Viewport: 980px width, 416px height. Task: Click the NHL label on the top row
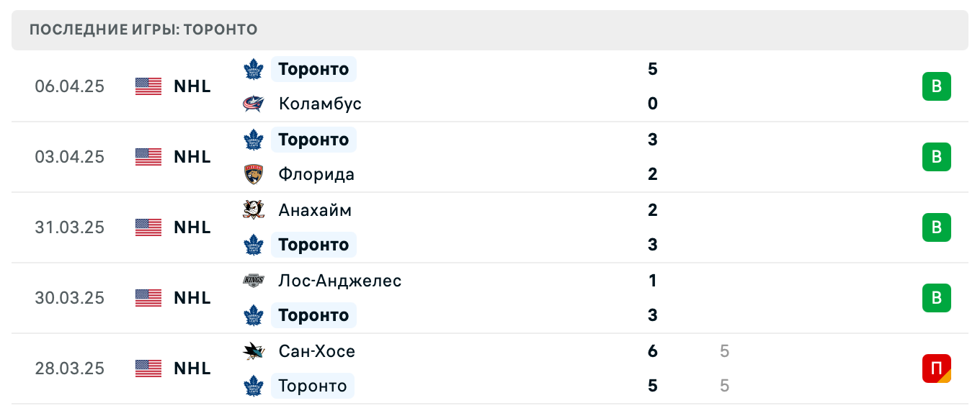point(191,86)
